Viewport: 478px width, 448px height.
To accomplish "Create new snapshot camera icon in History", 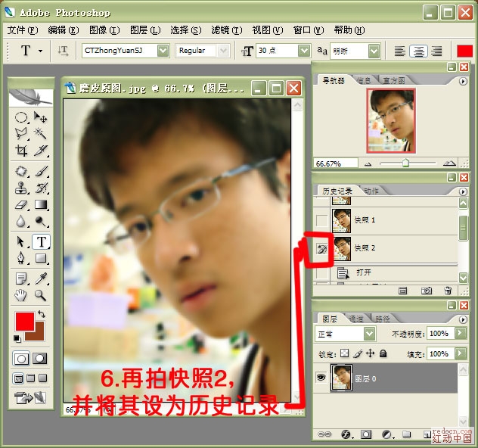I will (426, 291).
